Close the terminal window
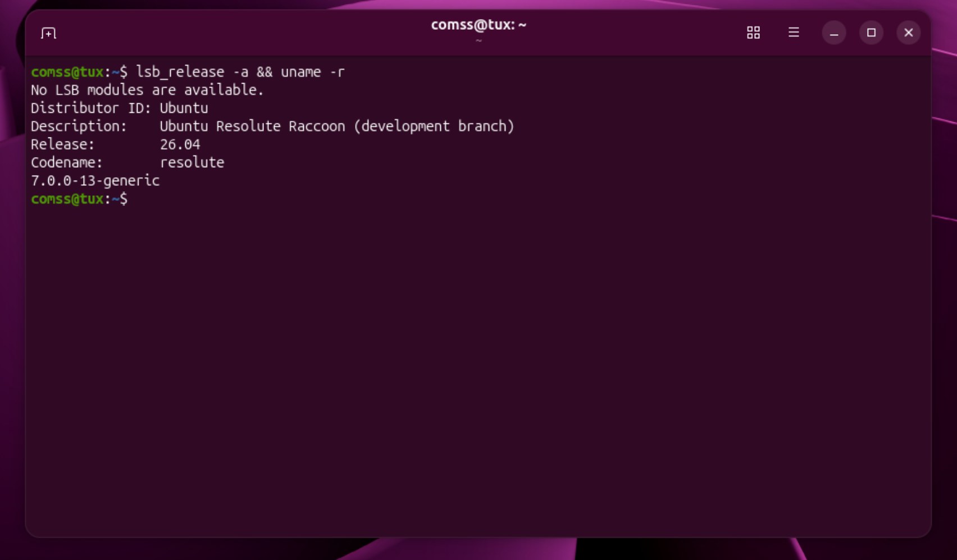This screenshot has height=560, width=957. tap(908, 33)
